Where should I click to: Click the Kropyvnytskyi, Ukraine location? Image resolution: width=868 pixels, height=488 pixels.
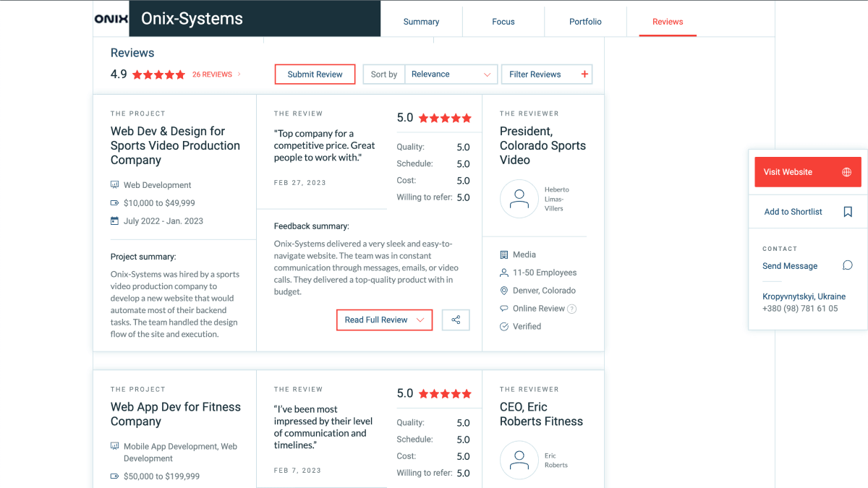[x=804, y=296]
